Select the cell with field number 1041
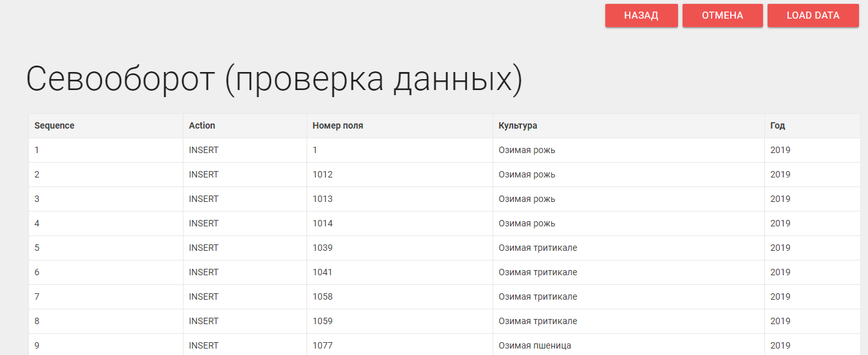 click(x=323, y=272)
